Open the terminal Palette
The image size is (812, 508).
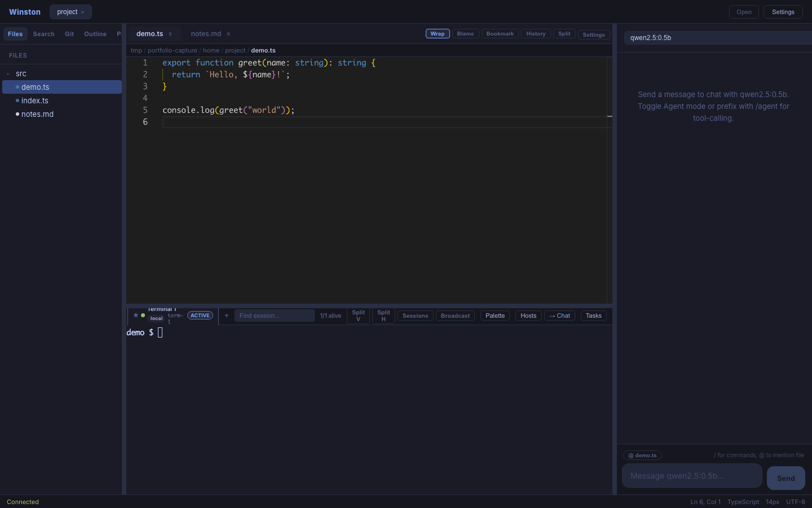coord(495,316)
